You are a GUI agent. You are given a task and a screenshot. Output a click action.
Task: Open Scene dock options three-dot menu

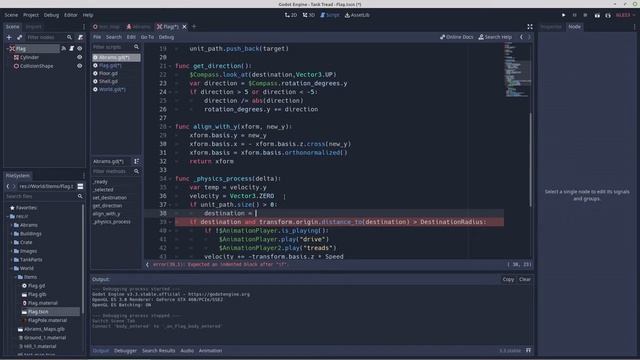[x=84, y=27]
